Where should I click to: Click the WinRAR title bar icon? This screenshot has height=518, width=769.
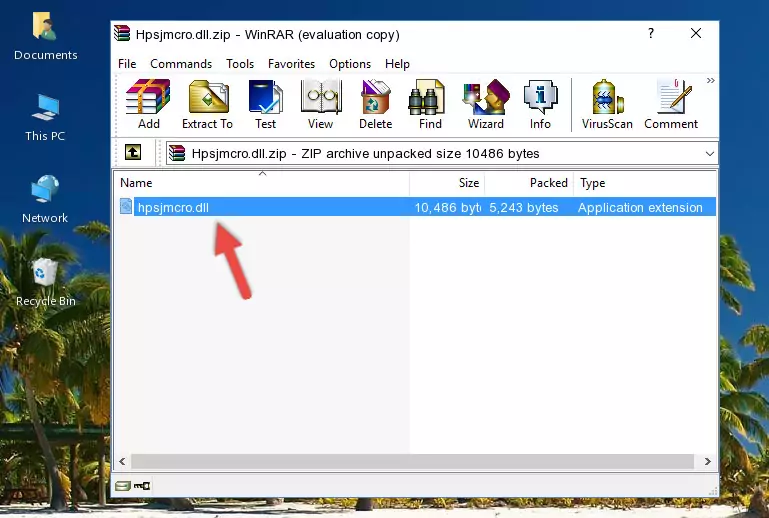tap(122, 34)
